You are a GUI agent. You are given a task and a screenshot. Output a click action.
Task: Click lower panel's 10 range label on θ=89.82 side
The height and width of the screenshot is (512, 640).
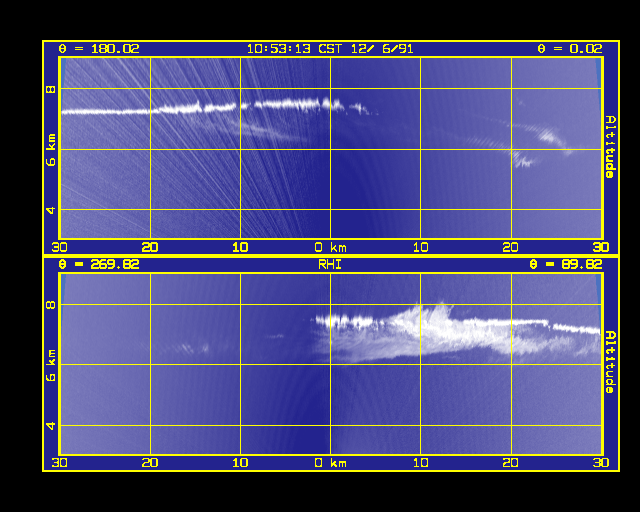(420, 463)
